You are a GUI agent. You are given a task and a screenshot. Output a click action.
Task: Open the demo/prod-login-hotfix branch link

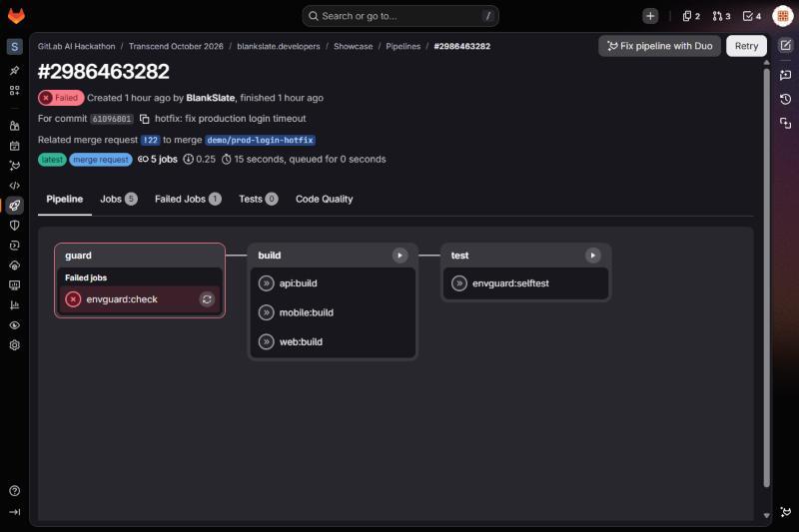coord(260,140)
